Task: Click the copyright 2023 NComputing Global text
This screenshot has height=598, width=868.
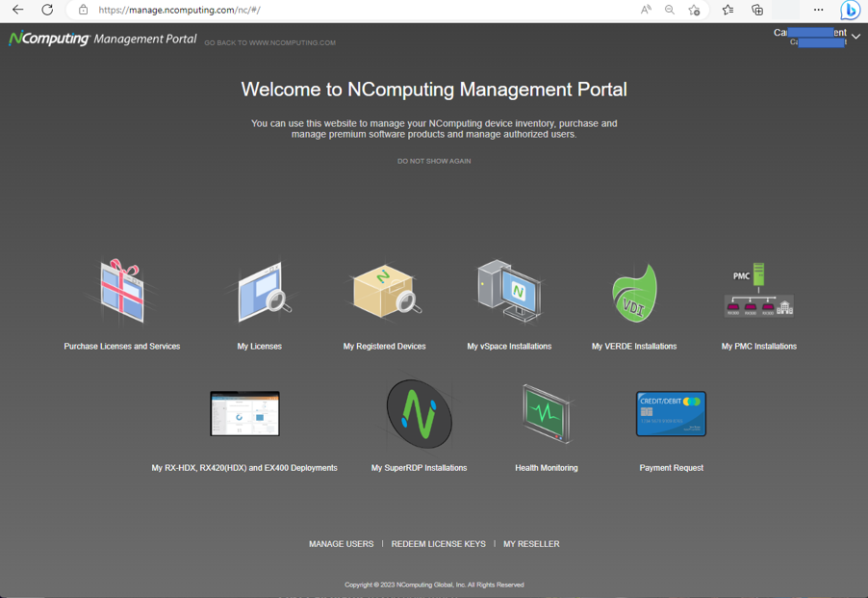Action: [434, 585]
